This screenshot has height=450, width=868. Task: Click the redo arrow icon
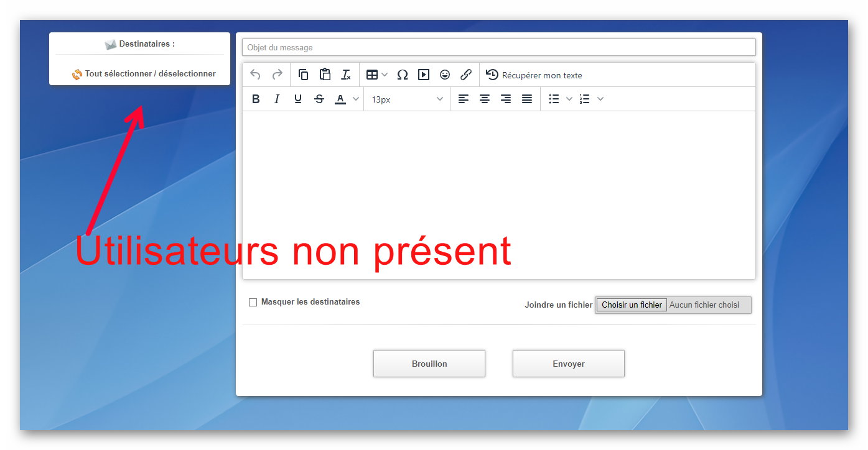(x=278, y=75)
